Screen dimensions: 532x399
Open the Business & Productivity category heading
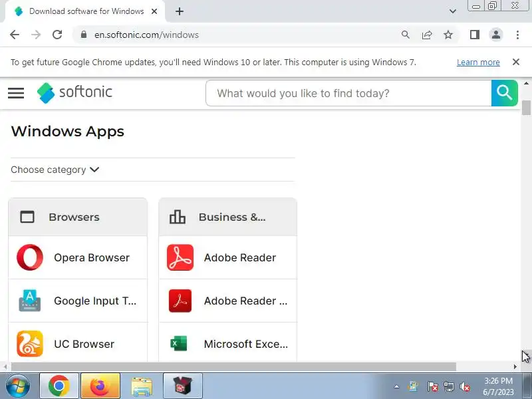(x=228, y=217)
